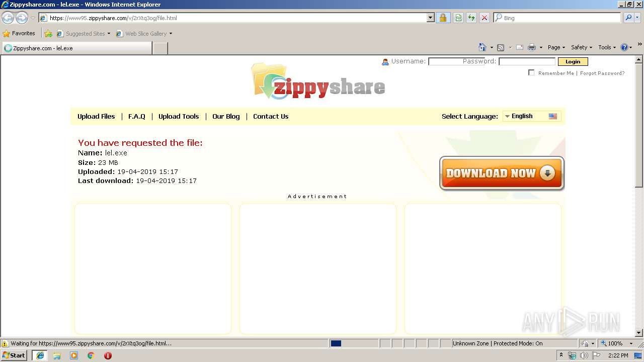Expand the address bar history dropdown
Image resolution: width=644 pixels, height=362 pixels.
click(x=430, y=18)
